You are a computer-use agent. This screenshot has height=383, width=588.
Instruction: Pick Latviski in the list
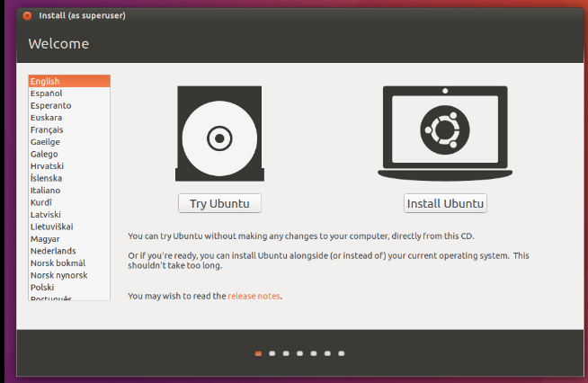pos(69,215)
